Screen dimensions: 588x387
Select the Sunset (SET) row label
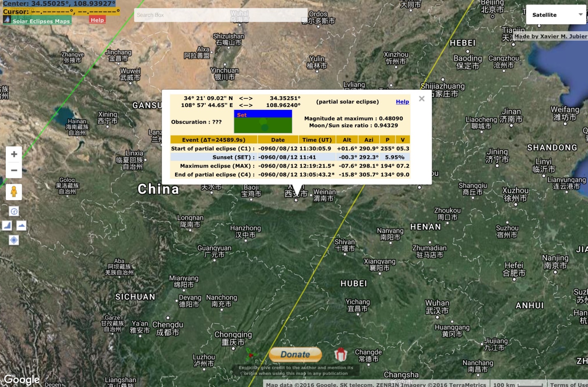click(x=233, y=157)
